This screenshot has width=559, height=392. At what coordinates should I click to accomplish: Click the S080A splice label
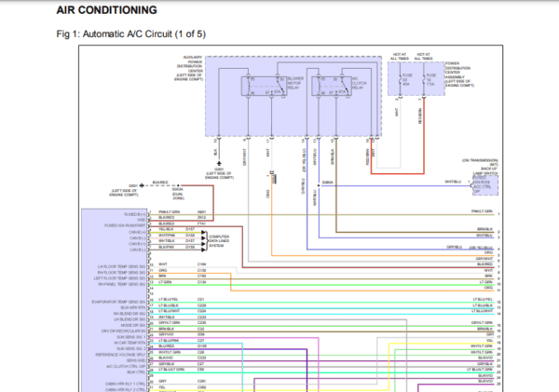click(x=327, y=182)
